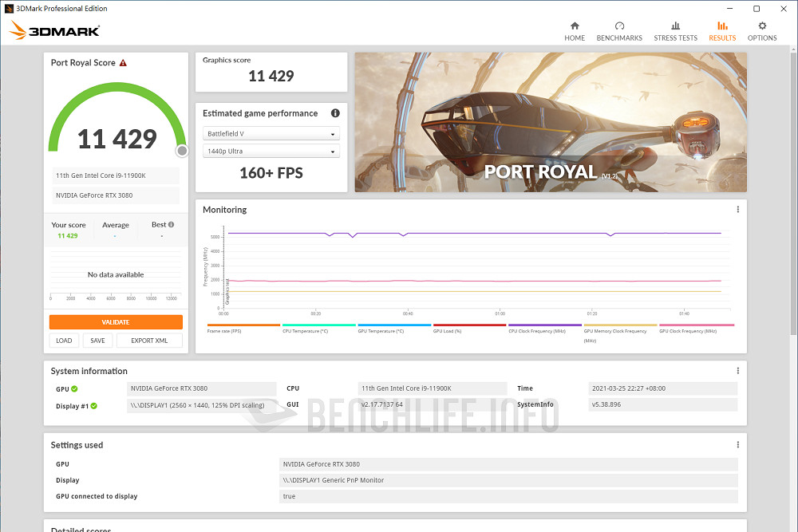Viewport: 798px width, 532px height.
Task: Click the verified check beside Display #1
Action: [93, 404]
